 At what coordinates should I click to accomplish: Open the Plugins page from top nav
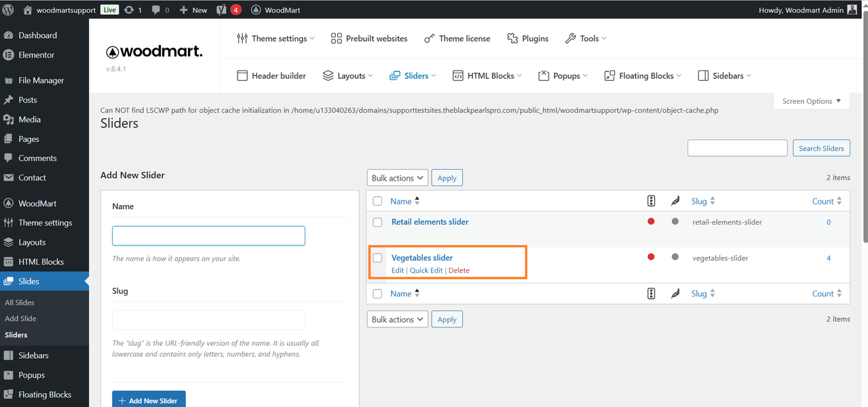527,39
